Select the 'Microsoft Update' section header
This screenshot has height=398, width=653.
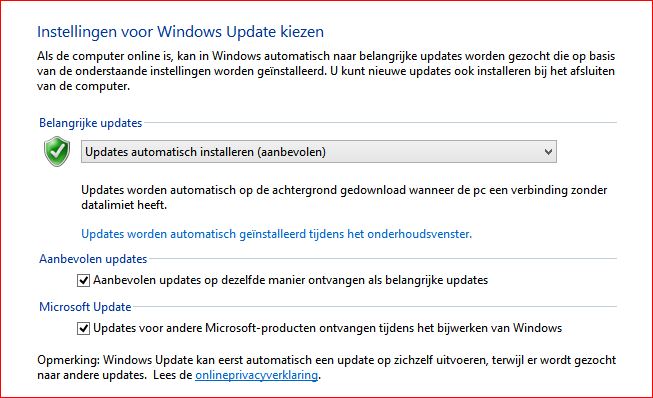point(85,307)
